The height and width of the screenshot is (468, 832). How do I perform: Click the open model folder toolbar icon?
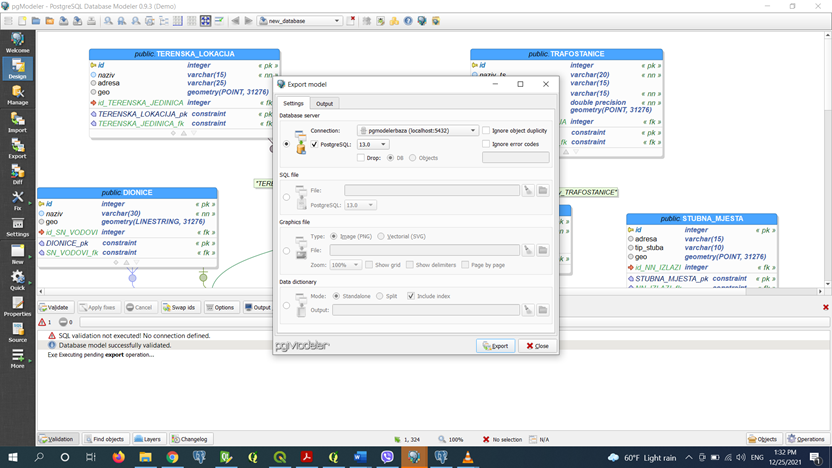pos(36,21)
